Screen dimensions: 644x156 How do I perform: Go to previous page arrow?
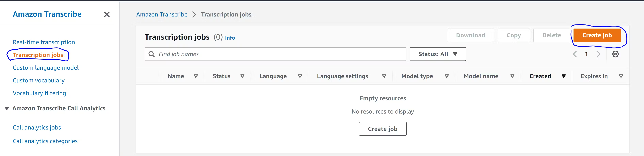[x=575, y=54]
